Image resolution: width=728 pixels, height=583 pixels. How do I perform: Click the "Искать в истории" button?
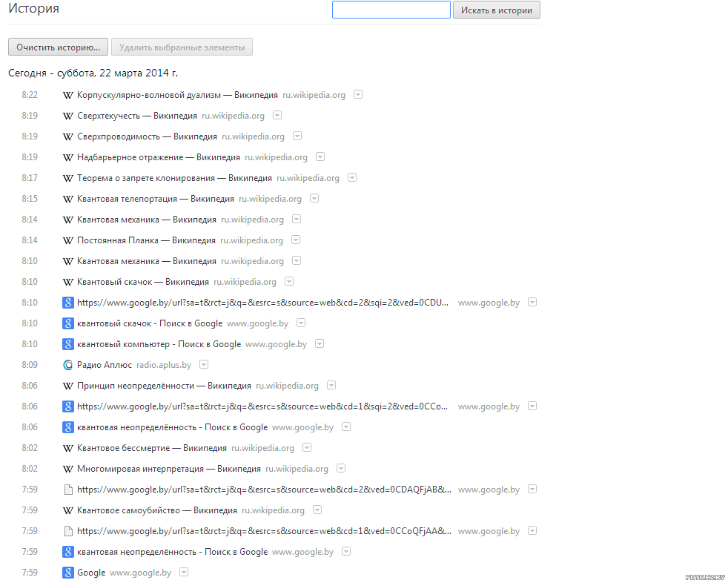click(496, 10)
